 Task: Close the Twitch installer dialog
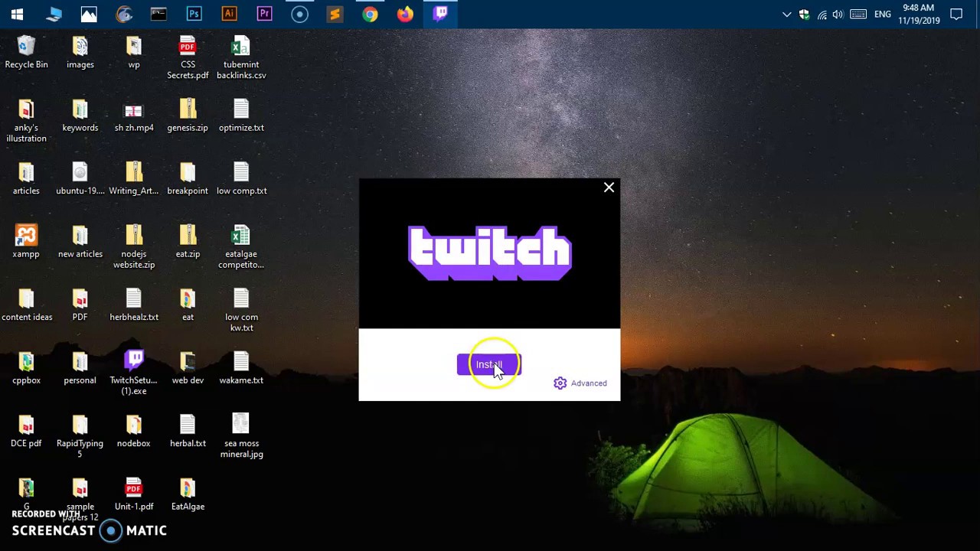pos(609,187)
